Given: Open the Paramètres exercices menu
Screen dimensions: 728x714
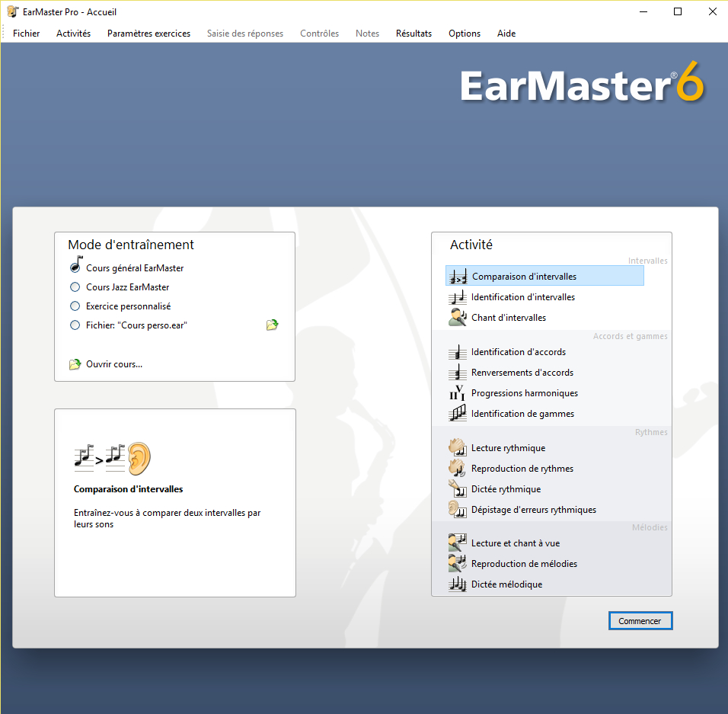Looking at the screenshot, I should [x=148, y=34].
